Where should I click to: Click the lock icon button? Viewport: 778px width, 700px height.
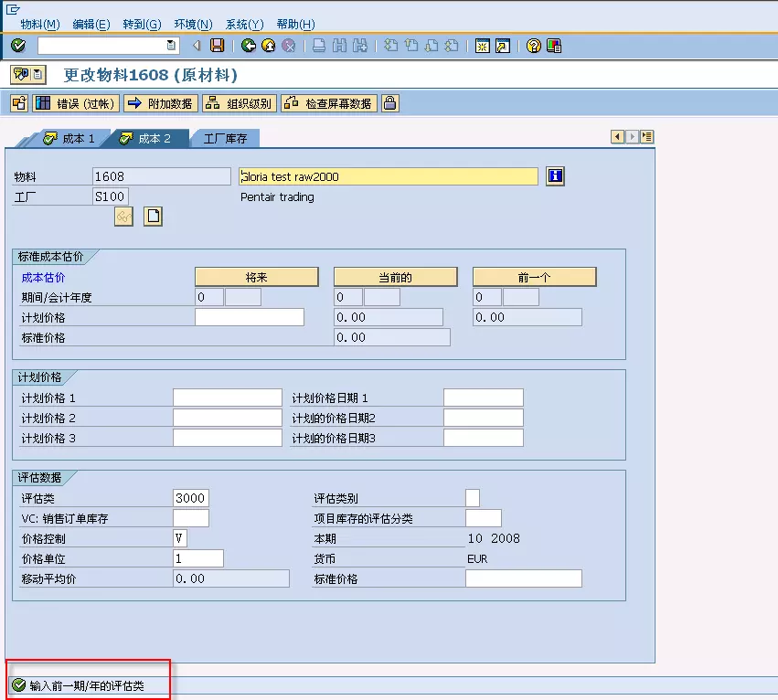[390, 103]
